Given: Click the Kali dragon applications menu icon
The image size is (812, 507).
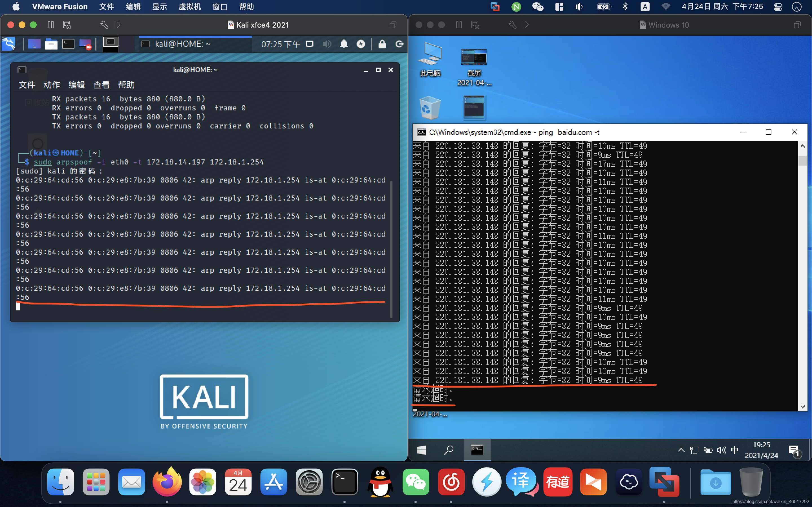Looking at the screenshot, I should click(x=8, y=44).
